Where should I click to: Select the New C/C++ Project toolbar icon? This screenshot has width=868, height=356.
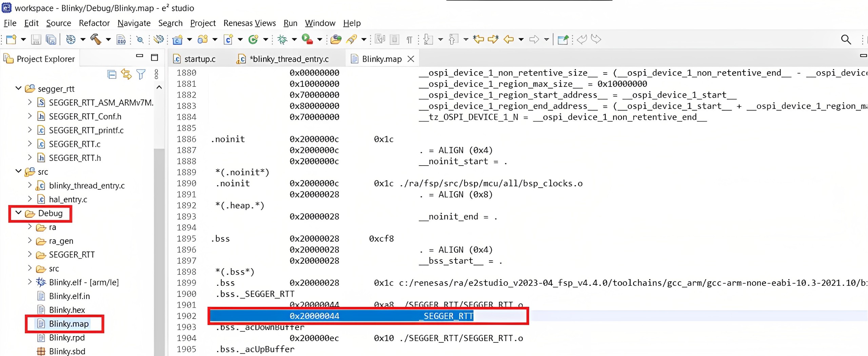[x=178, y=39]
